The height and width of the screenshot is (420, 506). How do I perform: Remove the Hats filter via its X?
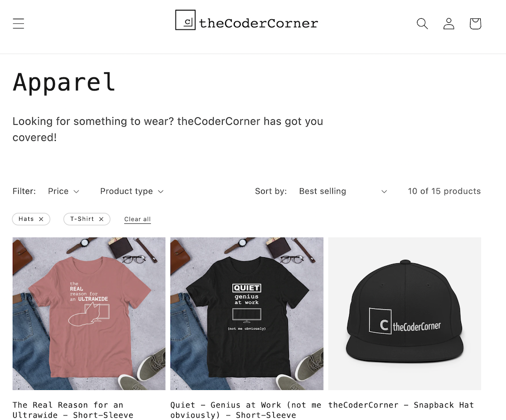pos(41,219)
